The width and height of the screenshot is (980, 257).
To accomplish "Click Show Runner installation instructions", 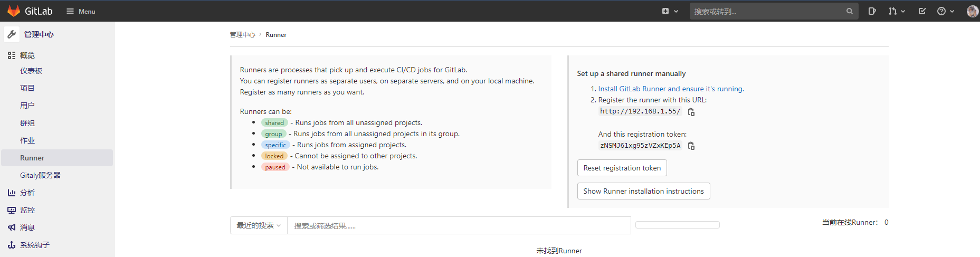I will click(x=643, y=191).
